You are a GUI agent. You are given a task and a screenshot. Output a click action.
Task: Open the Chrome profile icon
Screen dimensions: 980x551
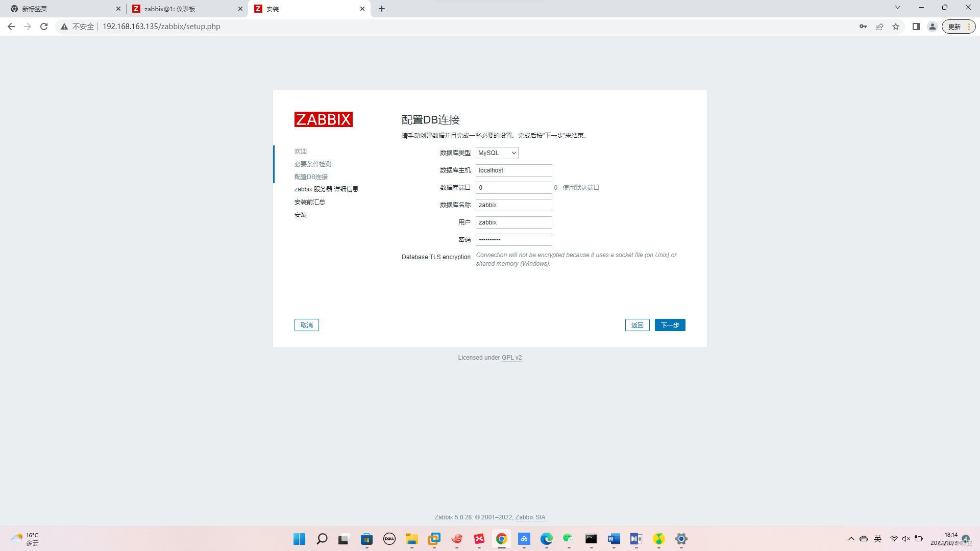[932, 27]
